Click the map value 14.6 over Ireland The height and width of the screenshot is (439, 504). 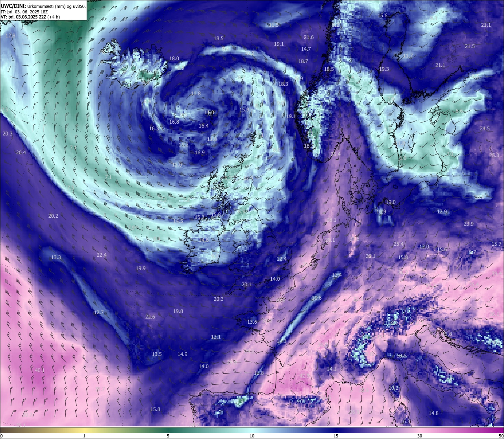(204, 240)
